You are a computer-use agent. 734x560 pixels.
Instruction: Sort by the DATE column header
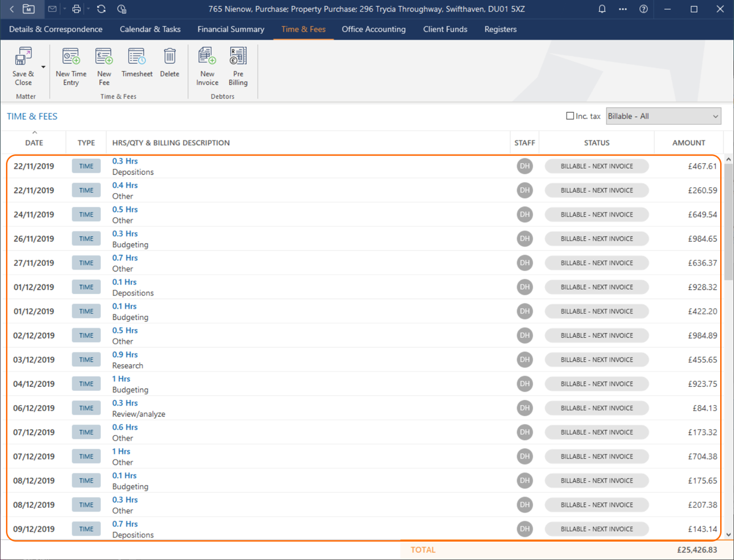[x=34, y=143]
